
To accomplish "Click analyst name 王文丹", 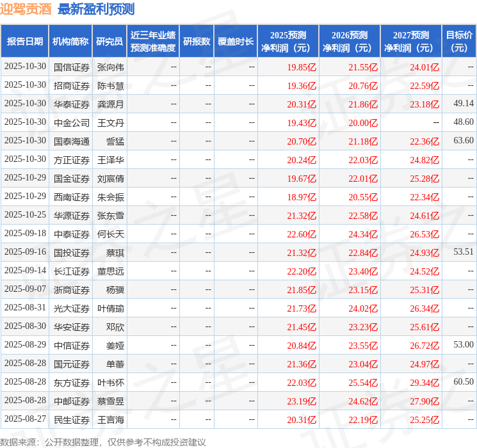I will coord(111,123).
